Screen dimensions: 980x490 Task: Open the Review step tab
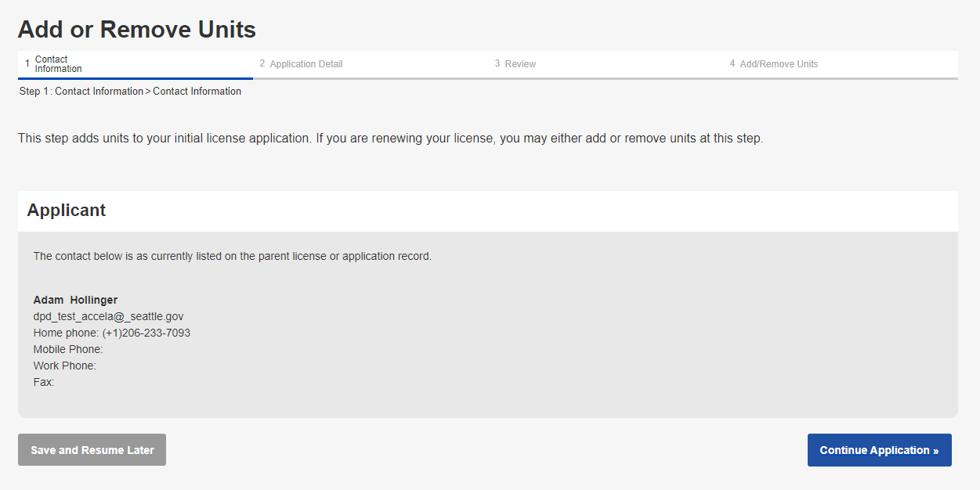(x=520, y=64)
